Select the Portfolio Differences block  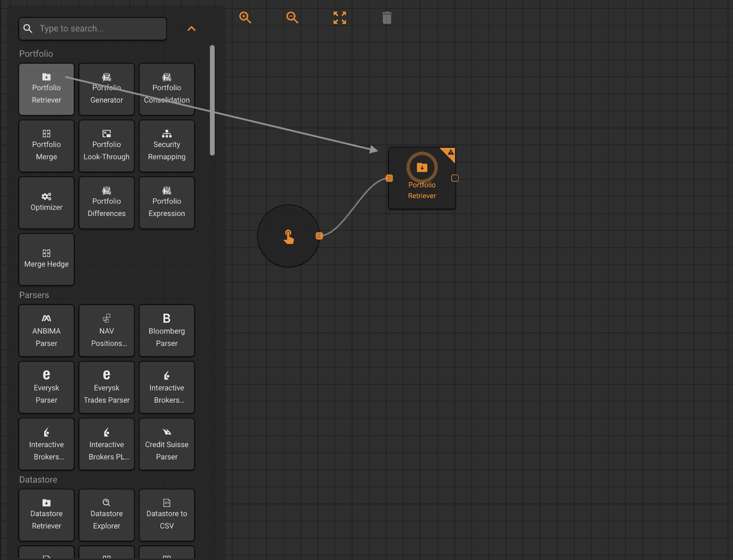[x=107, y=203]
